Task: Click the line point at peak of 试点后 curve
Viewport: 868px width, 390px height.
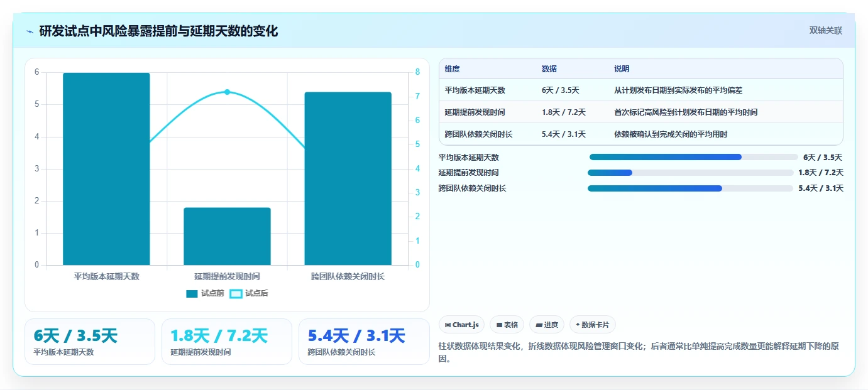Action: pyautogui.click(x=227, y=92)
